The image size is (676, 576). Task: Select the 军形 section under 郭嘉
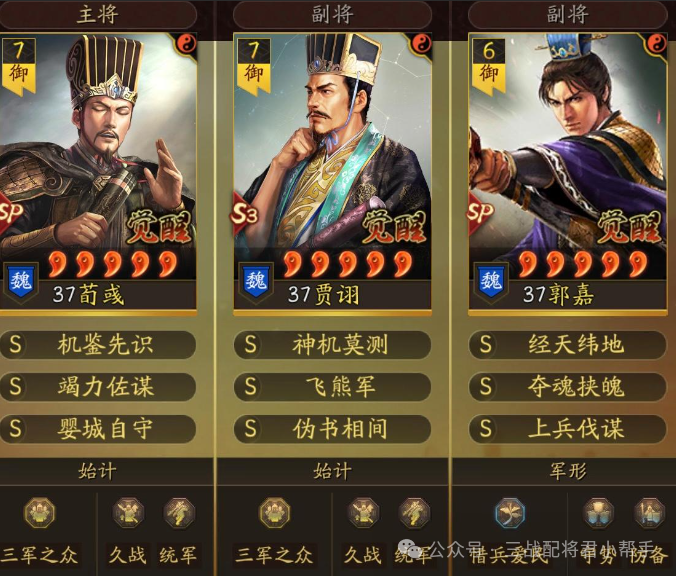(x=567, y=471)
